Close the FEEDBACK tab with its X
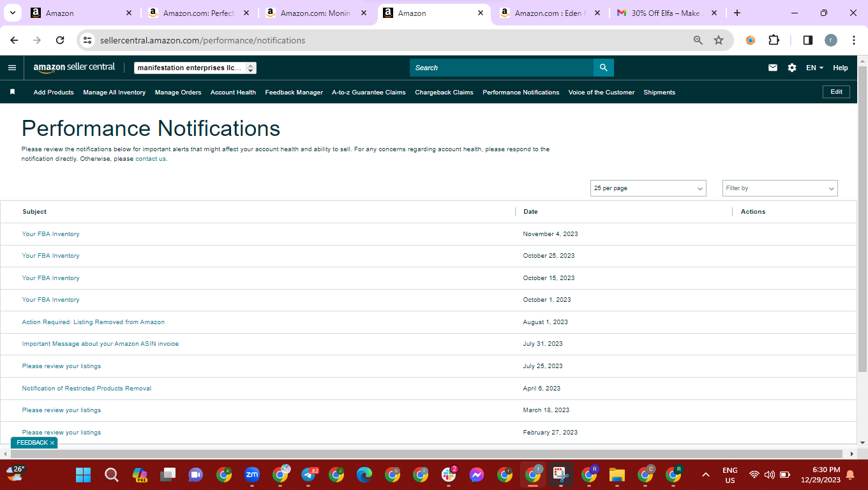This screenshot has width=868, height=490. (52, 443)
